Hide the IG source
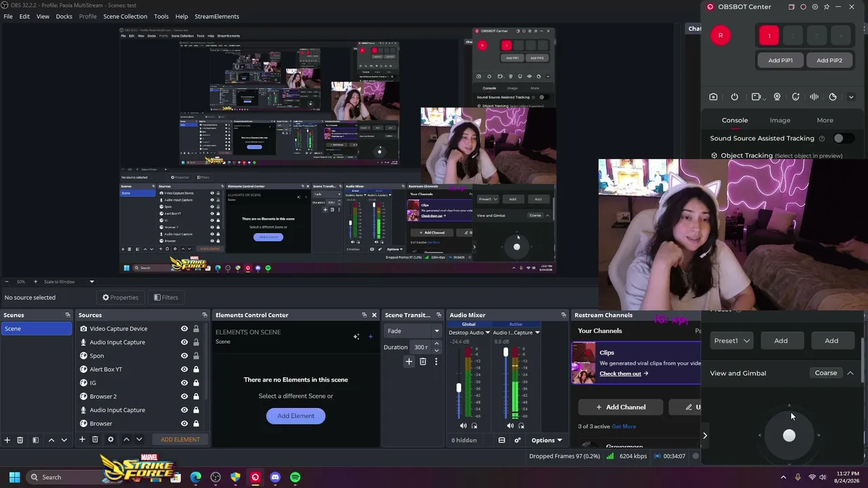The image size is (868, 488). [184, 383]
